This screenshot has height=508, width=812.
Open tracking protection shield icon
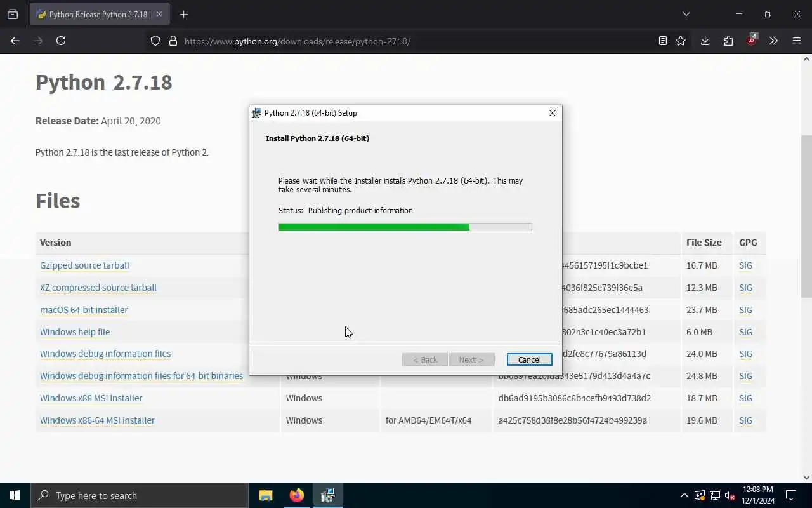pos(155,41)
